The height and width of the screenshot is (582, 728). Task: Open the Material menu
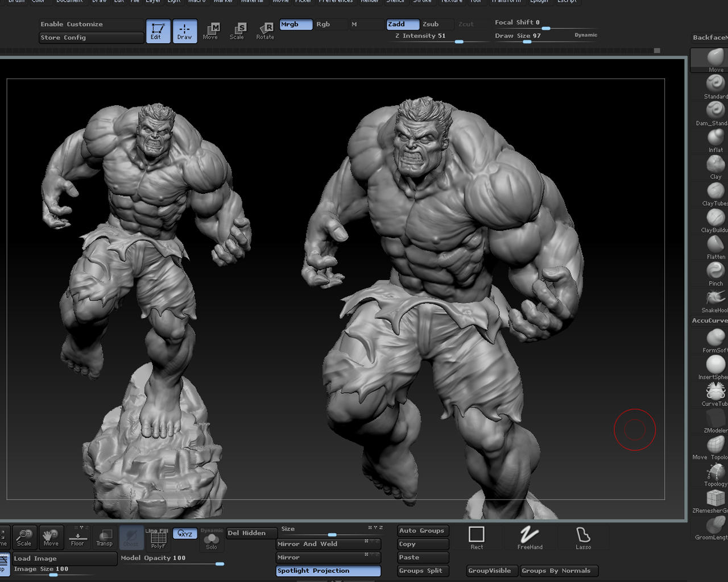coord(252,2)
